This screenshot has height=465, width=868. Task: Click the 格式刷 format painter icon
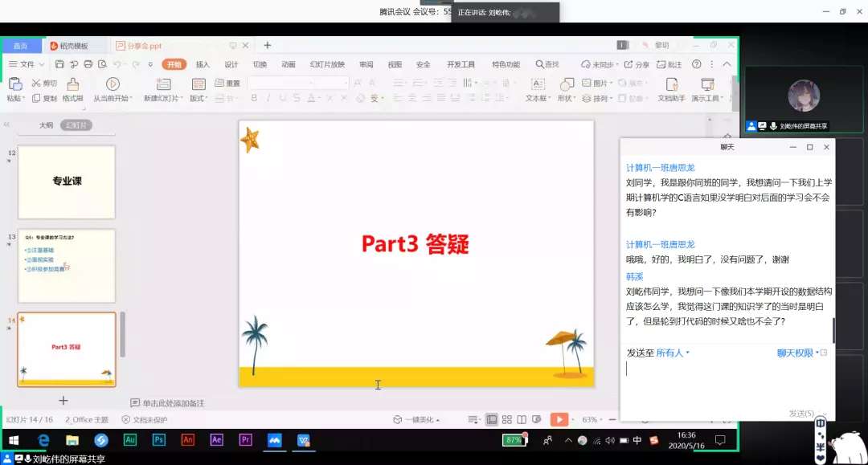tap(72, 84)
